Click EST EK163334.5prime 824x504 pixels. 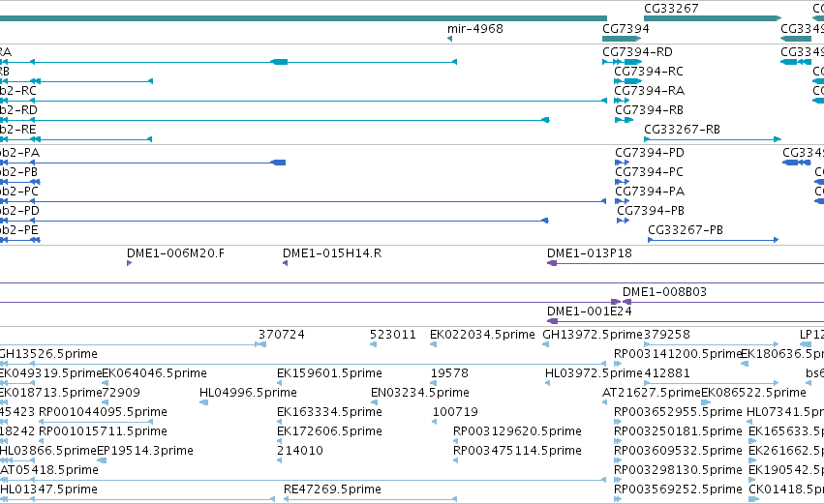click(x=329, y=413)
